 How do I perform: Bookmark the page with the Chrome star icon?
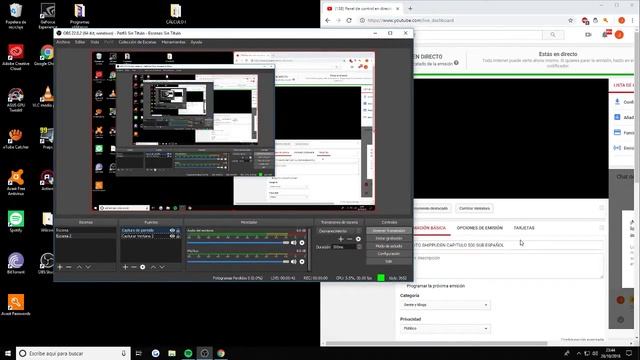coord(570,20)
